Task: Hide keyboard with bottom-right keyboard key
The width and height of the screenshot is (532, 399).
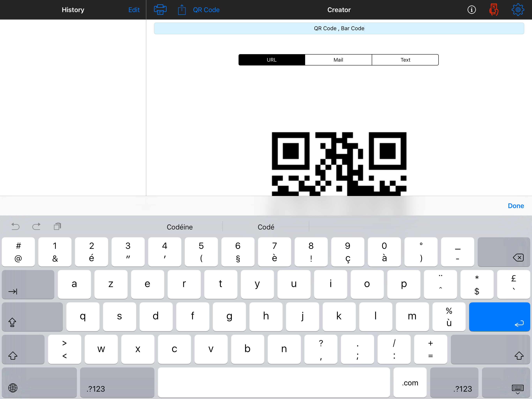Action: 506,383
